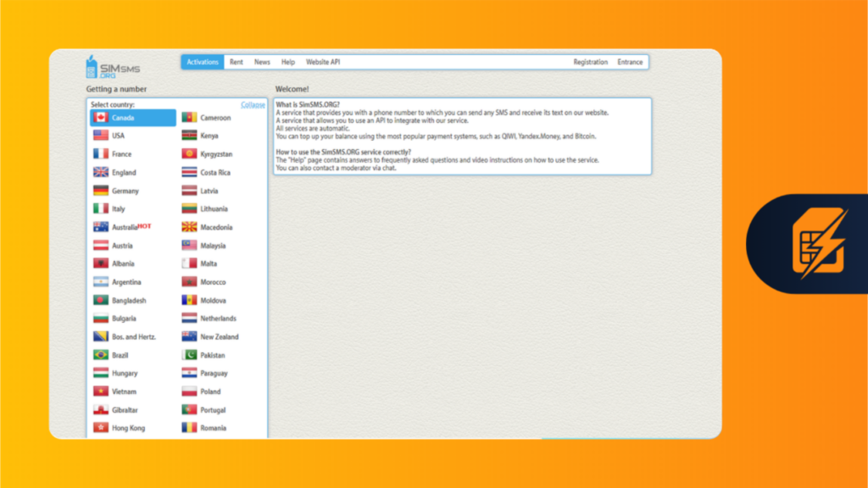Select Costa Rica country name
The width and height of the screenshot is (868, 488).
pos(215,173)
